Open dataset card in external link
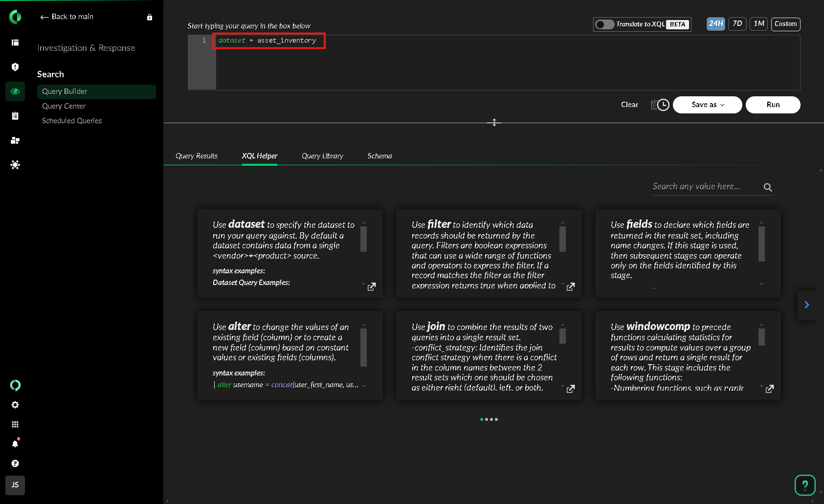824x504 pixels. tap(372, 286)
